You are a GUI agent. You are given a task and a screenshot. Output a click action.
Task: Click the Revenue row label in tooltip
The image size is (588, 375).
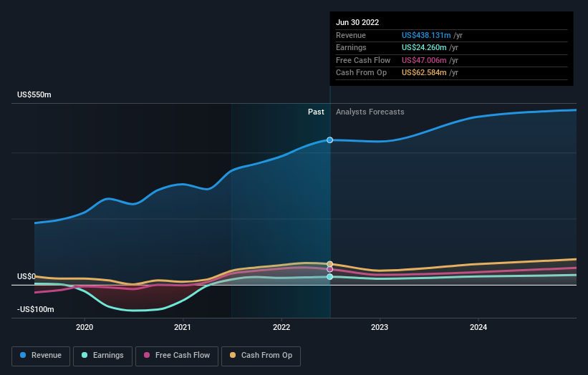coord(351,35)
